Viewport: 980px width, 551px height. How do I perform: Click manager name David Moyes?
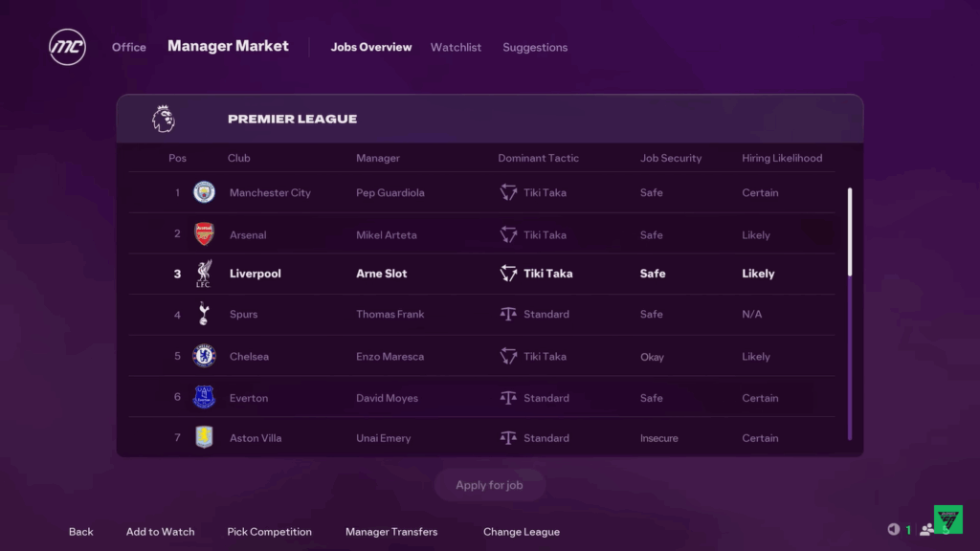point(387,398)
